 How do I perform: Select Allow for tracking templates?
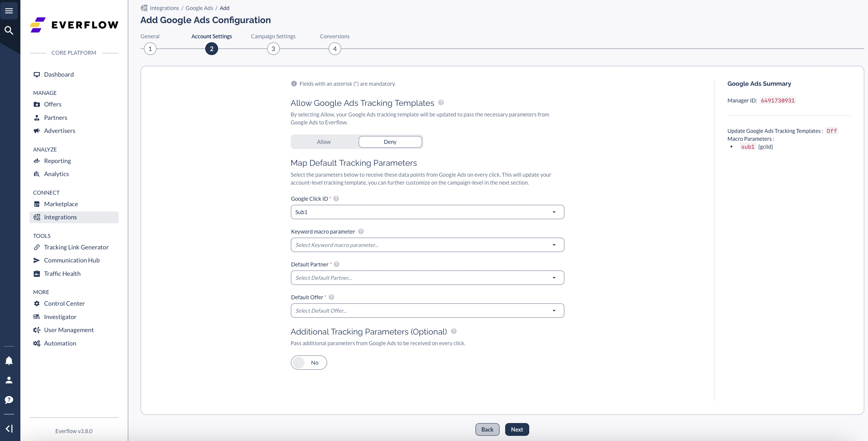[324, 142]
